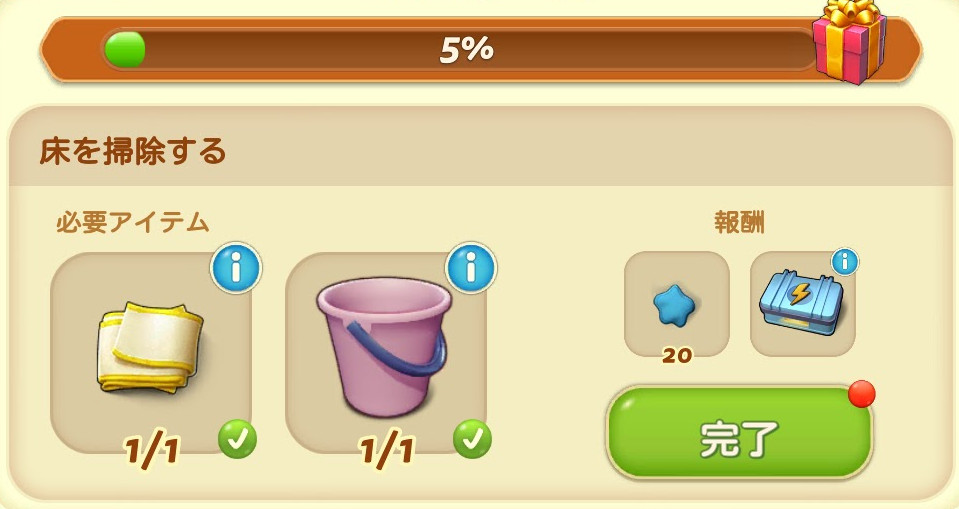Screen dimensions: 959x509
Task: Show info for the energy chest reward
Action: (x=845, y=262)
